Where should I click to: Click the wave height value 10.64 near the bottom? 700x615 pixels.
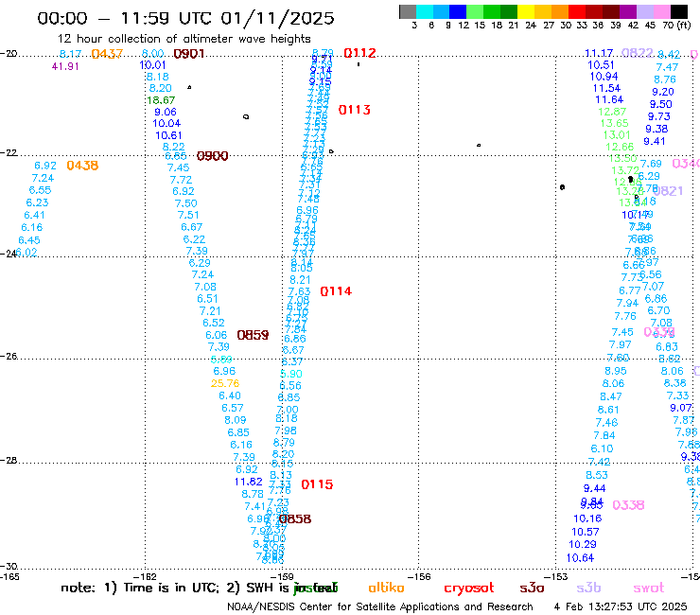[x=581, y=558]
